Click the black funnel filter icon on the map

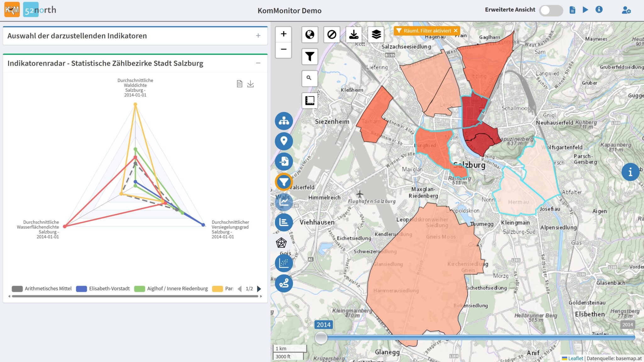point(310,57)
